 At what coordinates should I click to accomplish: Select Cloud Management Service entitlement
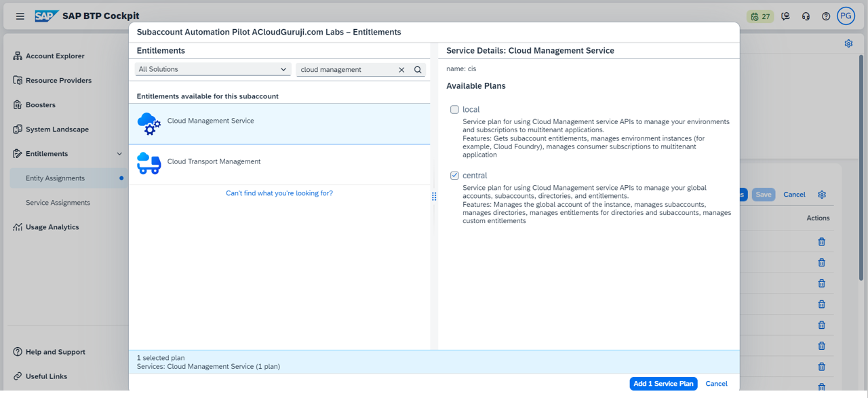[x=211, y=121]
